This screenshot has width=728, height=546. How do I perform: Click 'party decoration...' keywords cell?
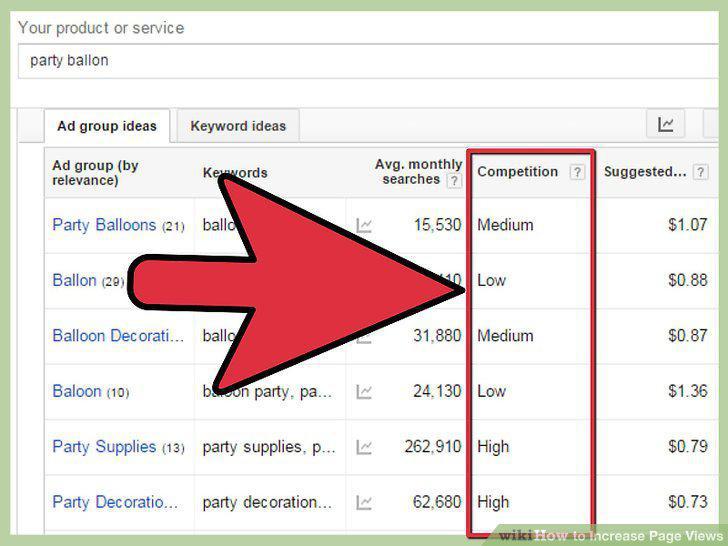(x=267, y=502)
